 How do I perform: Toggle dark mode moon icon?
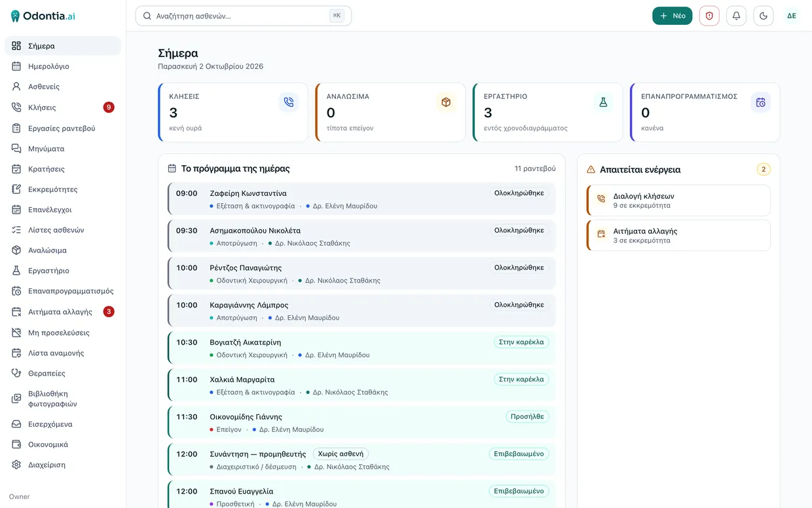[x=764, y=16]
